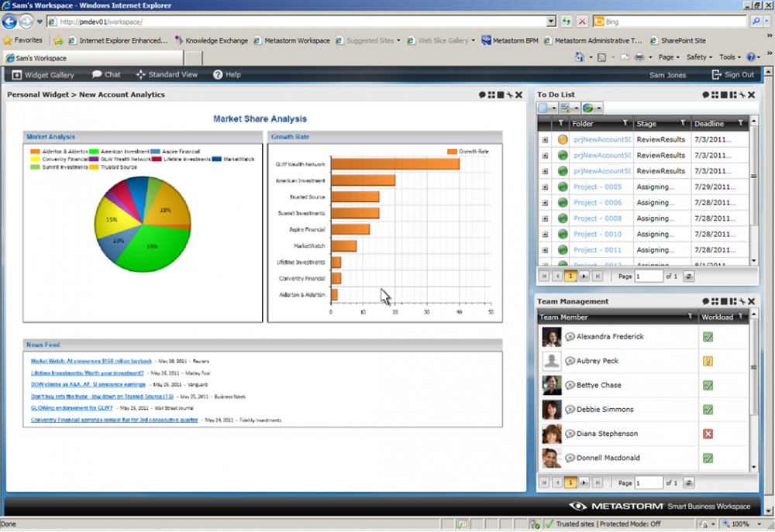Open the Metastorm BPM favorite
Image resolution: width=775 pixels, height=532 pixels.
(510, 40)
